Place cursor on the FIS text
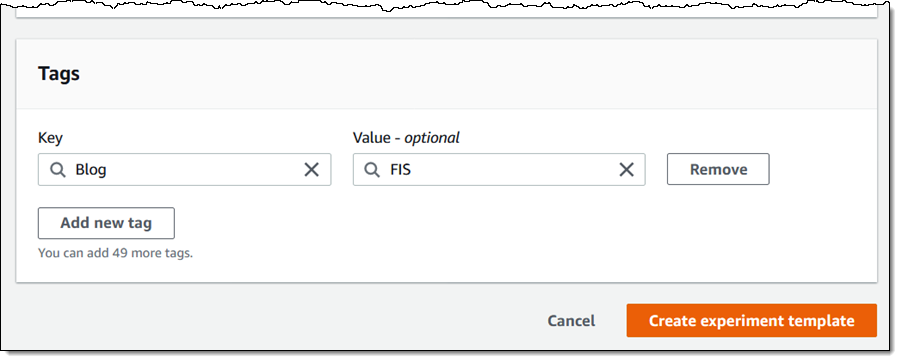 coord(400,170)
